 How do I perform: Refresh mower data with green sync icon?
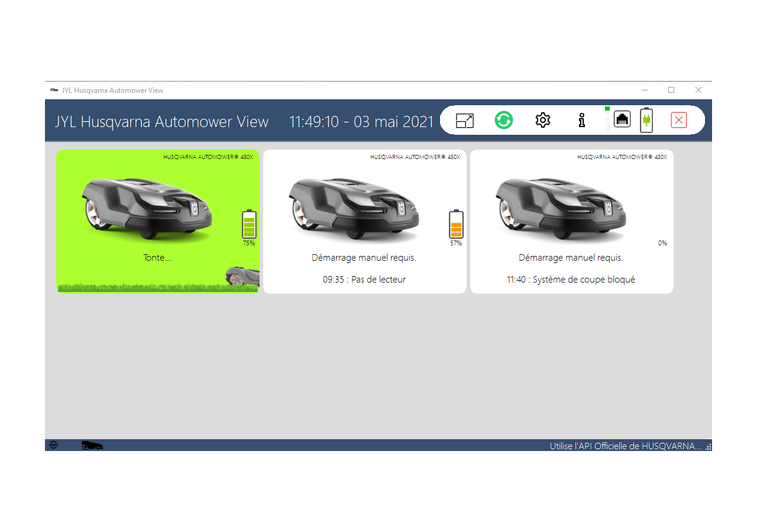tap(503, 121)
